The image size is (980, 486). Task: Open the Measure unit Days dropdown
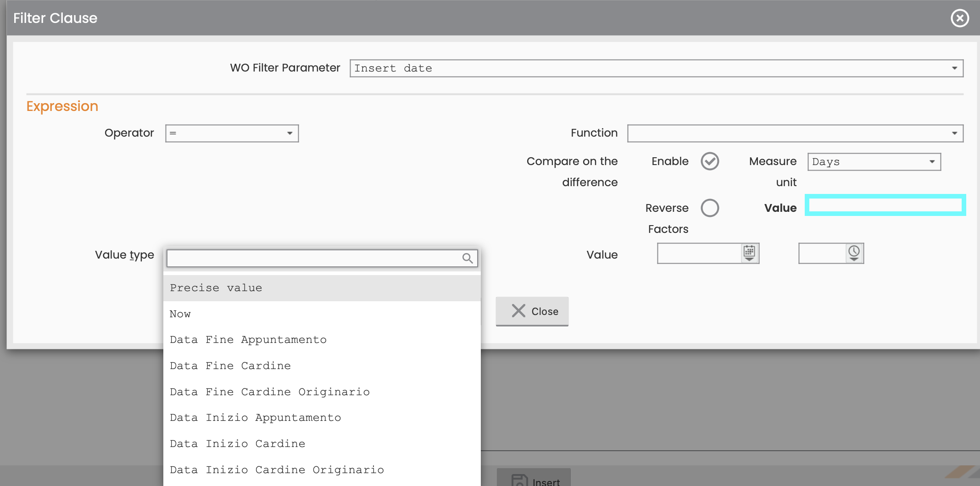coord(874,162)
